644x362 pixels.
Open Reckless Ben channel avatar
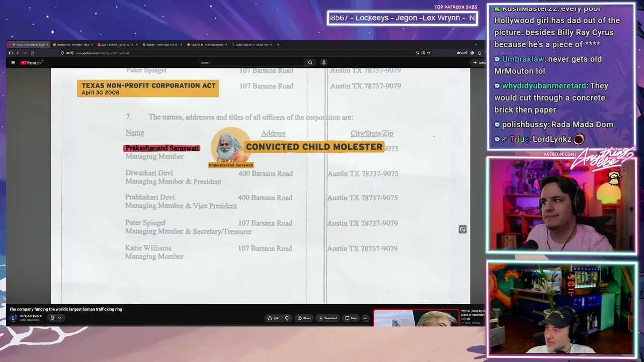pyautogui.click(x=13, y=318)
